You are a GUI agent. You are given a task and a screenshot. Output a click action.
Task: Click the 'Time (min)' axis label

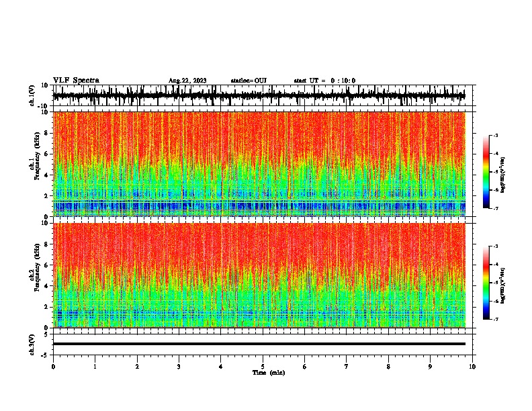coord(269,373)
